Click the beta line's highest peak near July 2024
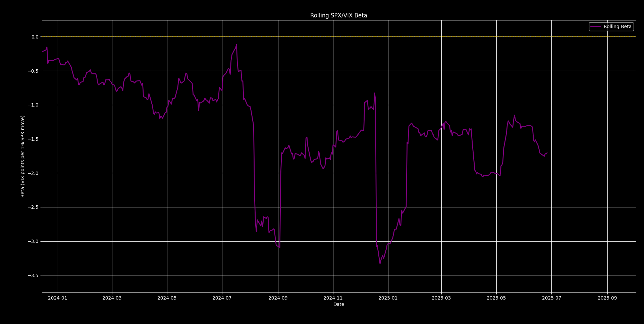The width and height of the screenshot is (644, 324). point(236,45)
